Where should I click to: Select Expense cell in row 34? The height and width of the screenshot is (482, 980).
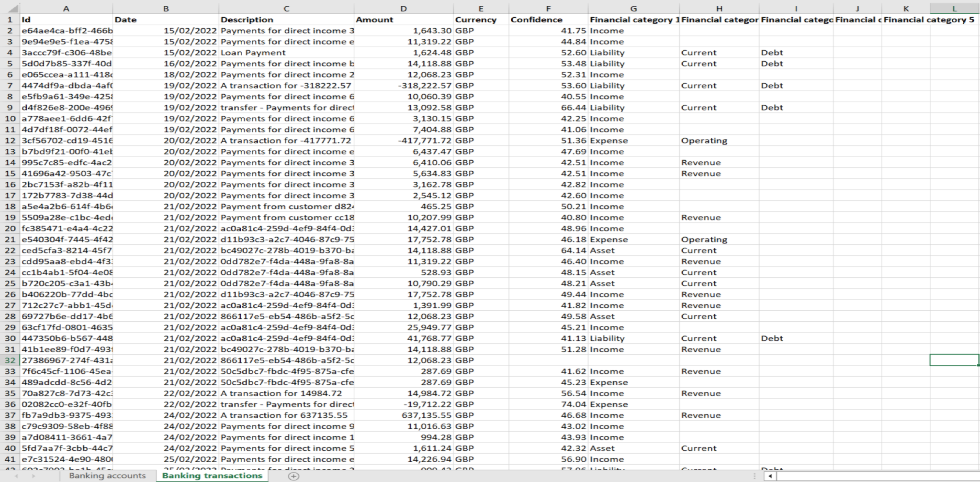point(634,382)
